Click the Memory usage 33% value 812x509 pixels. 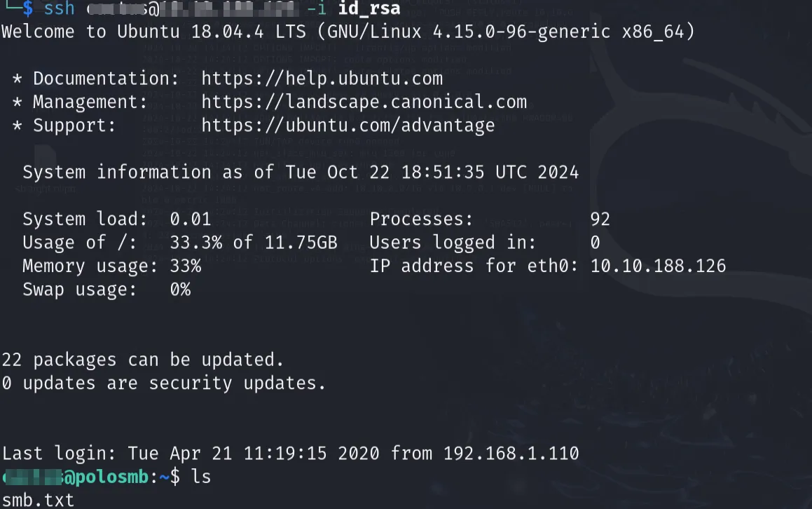[185, 266]
